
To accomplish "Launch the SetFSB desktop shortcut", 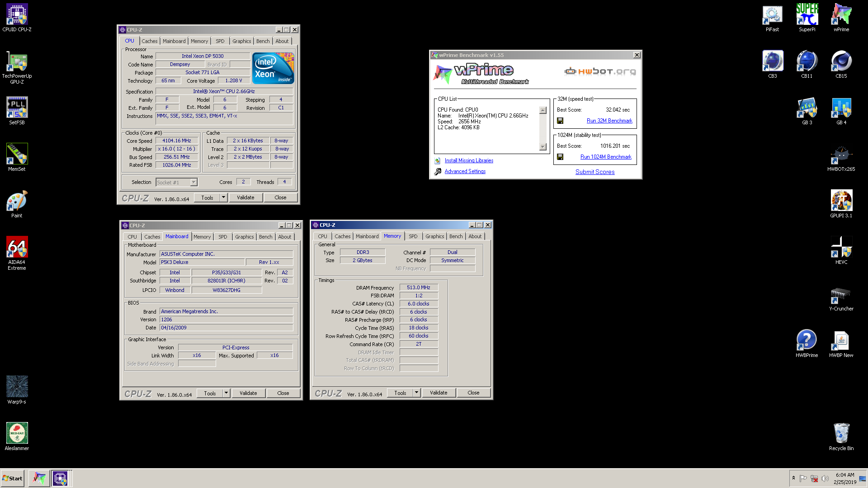I will [17, 111].
